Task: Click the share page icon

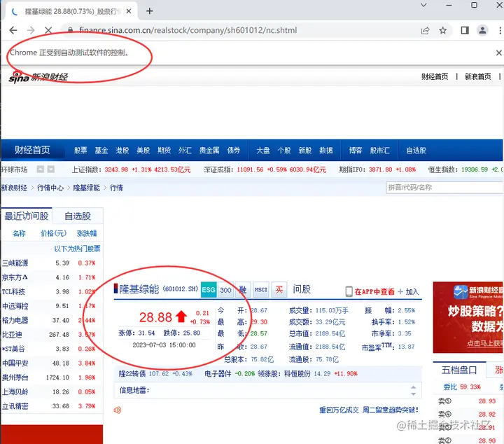Action: pyautogui.click(x=426, y=30)
